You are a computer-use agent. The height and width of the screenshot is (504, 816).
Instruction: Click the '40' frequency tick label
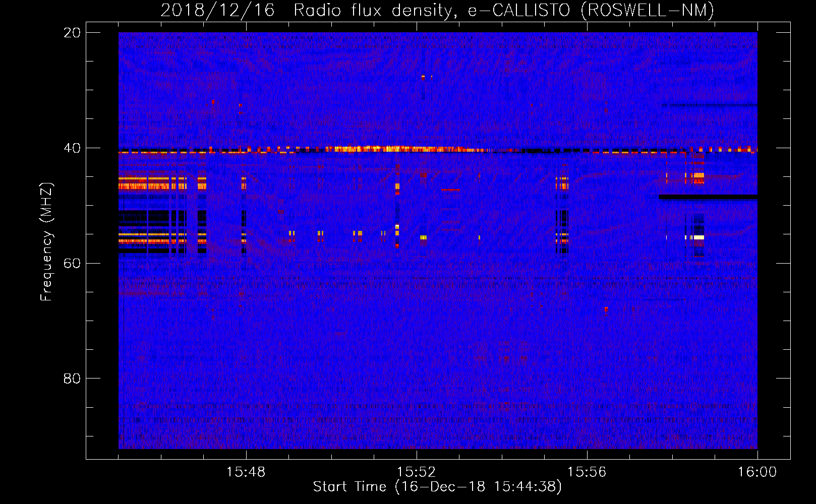click(x=72, y=148)
